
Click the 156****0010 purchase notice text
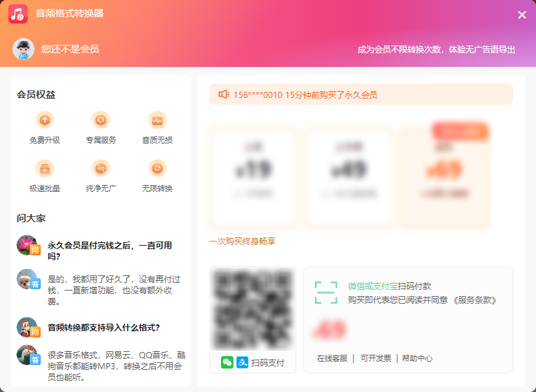point(305,95)
